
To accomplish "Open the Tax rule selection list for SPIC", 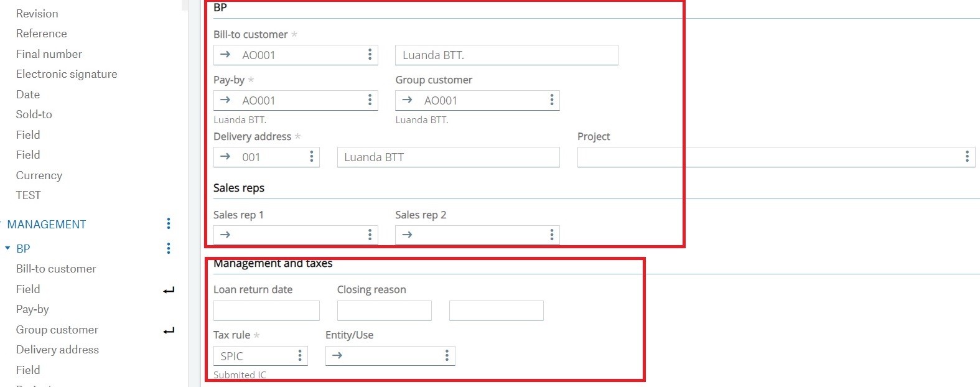I will tap(298, 355).
